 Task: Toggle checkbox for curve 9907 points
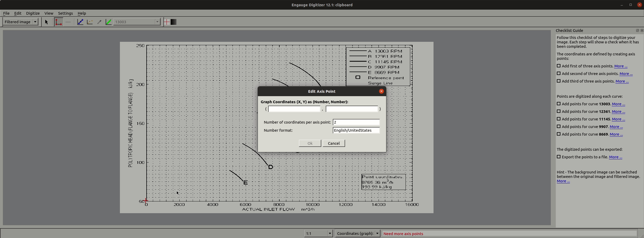(559, 127)
